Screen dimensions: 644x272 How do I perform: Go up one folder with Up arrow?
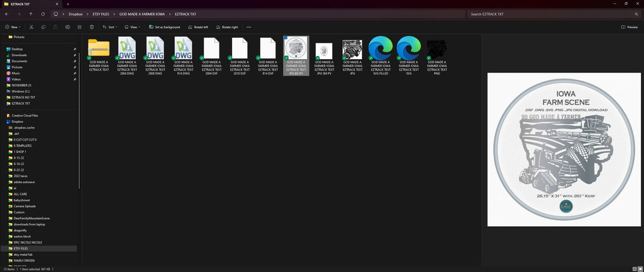31,14
